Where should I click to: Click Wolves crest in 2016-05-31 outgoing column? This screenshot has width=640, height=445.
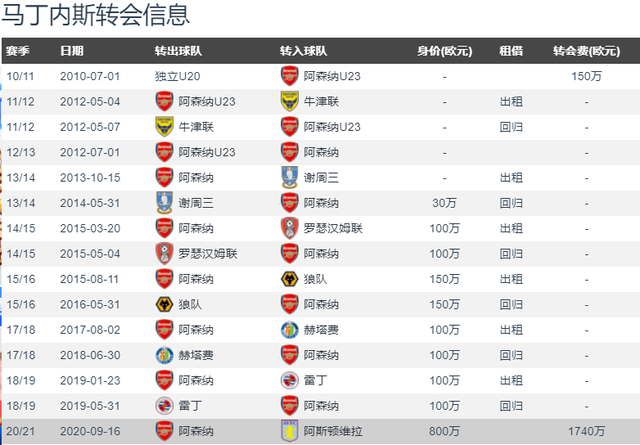[x=164, y=305]
